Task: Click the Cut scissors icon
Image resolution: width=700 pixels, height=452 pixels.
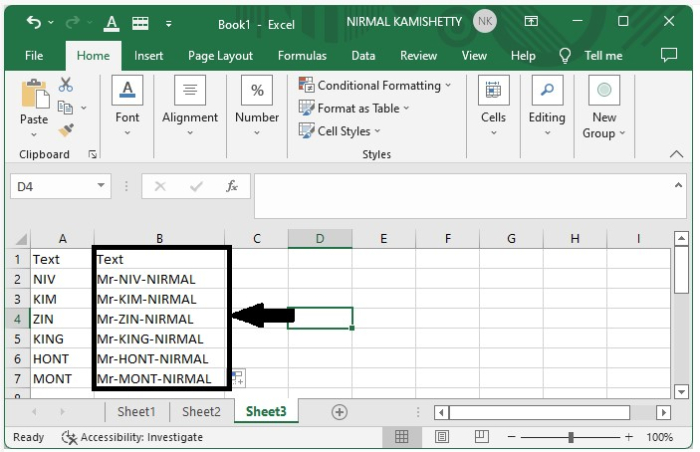Action: [x=66, y=84]
